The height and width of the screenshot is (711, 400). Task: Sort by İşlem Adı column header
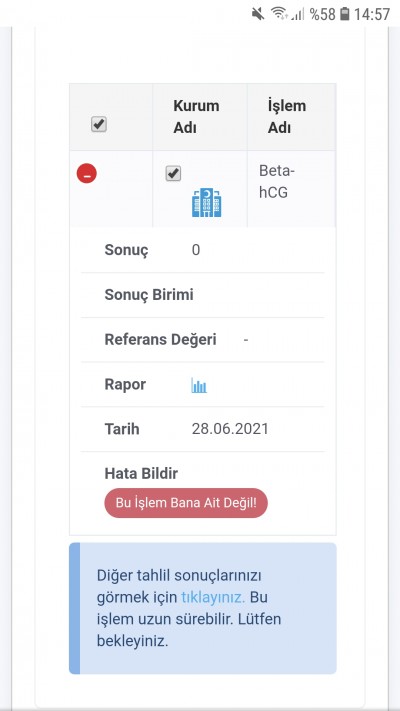pyautogui.click(x=287, y=117)
